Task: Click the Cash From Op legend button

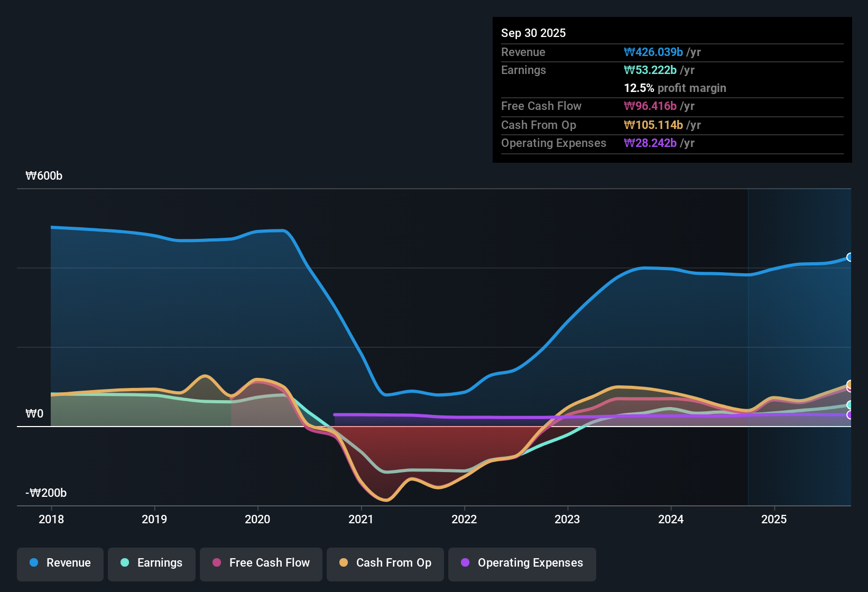Action: pos(385,564)
